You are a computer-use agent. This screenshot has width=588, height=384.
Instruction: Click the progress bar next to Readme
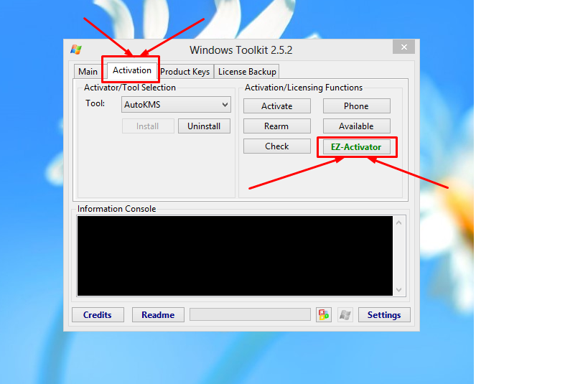point(250,314)
